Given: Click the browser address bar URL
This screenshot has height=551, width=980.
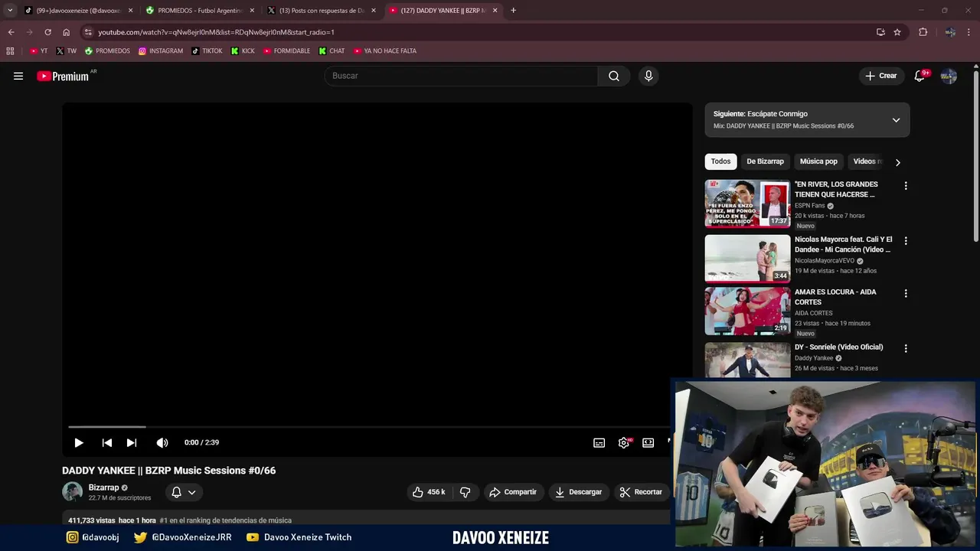Looking at the screenshot, I should pyautogui.click(x=216, y=32).
